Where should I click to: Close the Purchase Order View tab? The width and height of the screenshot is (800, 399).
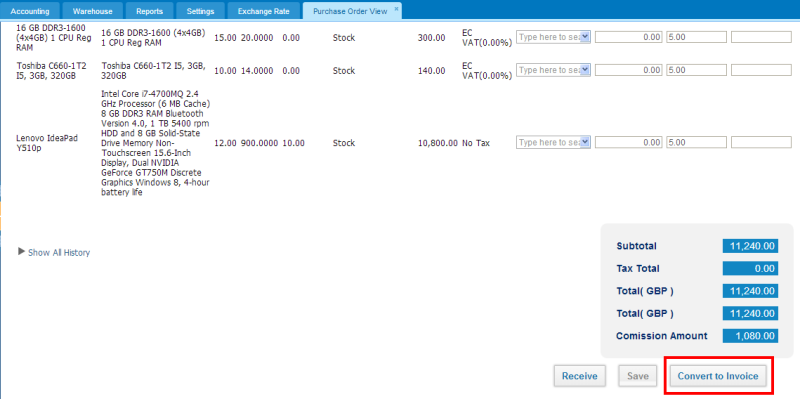pyautogui.click(x=396, y=9)
